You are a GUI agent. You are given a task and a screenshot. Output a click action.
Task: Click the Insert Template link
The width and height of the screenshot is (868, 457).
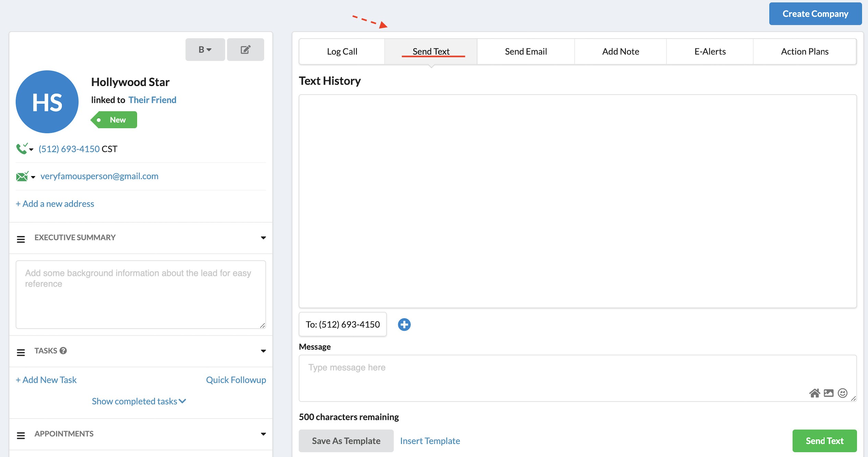point(430,441)
